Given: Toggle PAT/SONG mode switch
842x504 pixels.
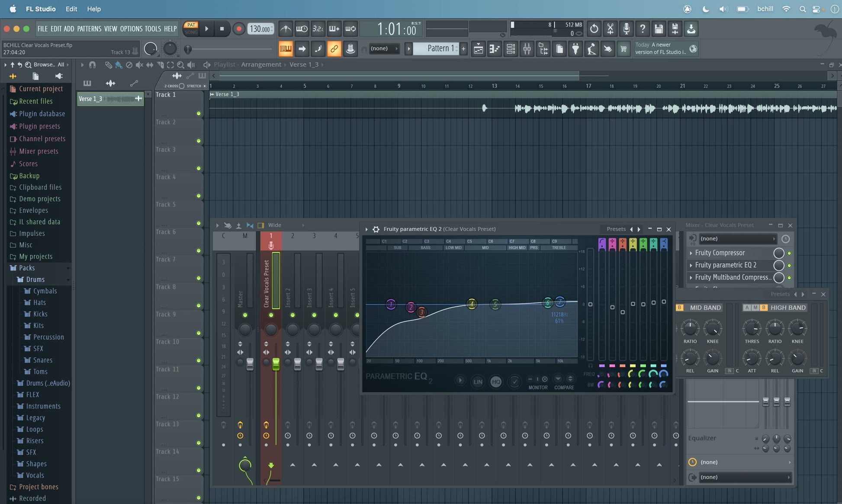Looking at the screenshot, I should (191, 29).
